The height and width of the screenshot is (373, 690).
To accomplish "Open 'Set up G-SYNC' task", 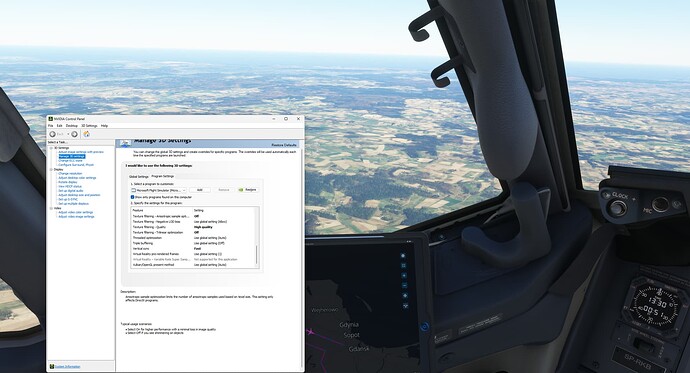I will click(x=68, y=199).
